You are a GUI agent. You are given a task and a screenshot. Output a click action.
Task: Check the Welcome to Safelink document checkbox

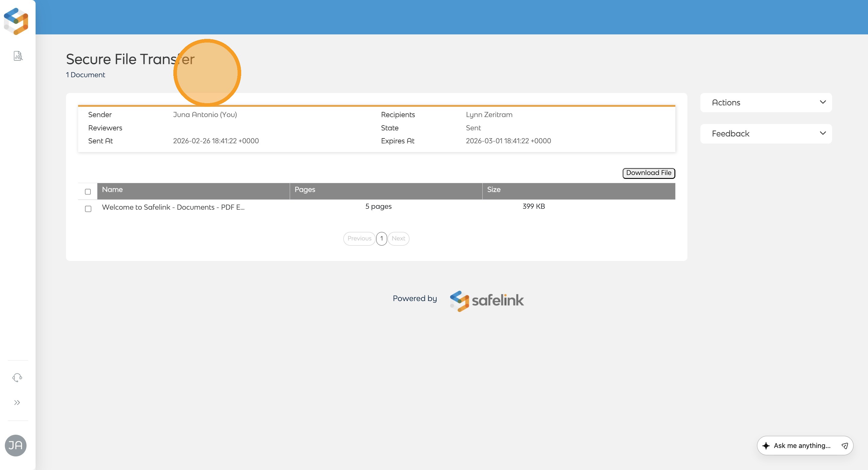click(x=88, y=209)
